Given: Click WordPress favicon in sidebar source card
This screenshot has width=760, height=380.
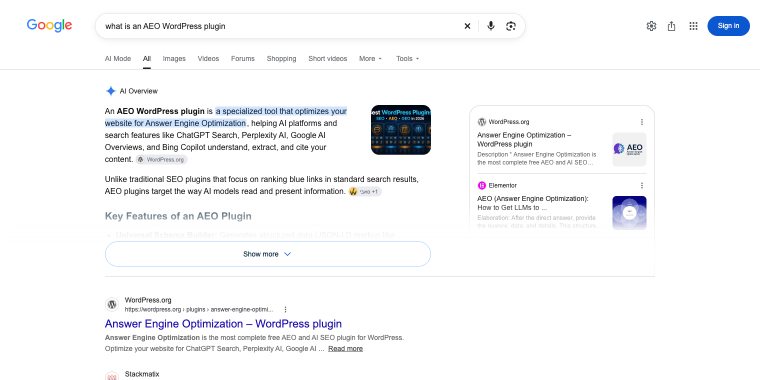Looking at the screenshot, I should click(x=482, y=122).
